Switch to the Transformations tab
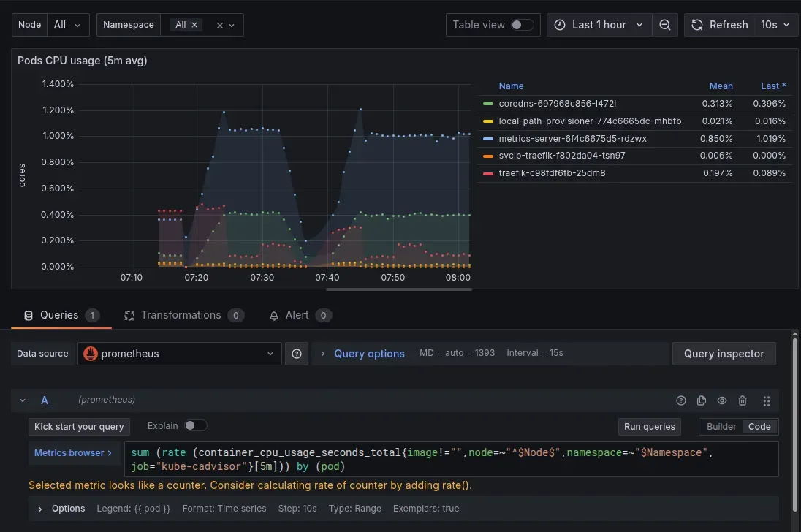 [184, 316]
